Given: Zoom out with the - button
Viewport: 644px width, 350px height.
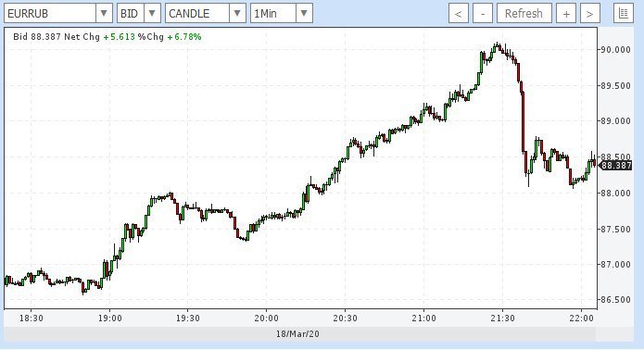Looking at the screenshot, I should coord(483,14).
